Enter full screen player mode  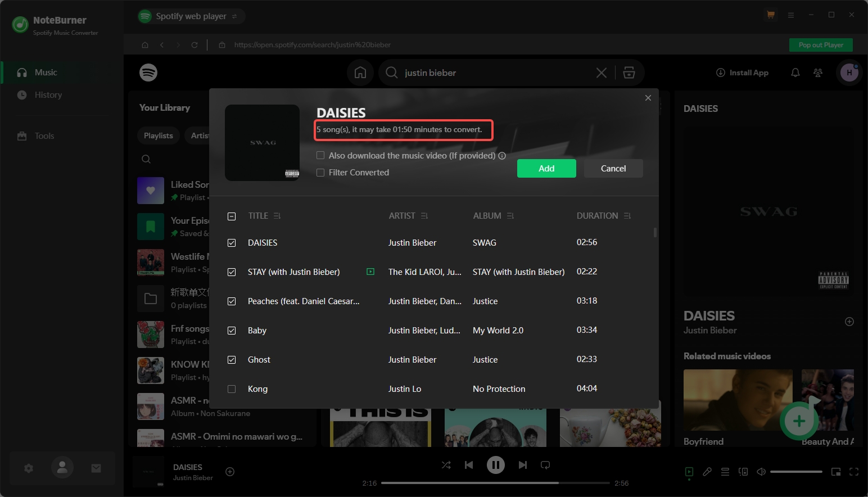pyautogui.click(x=854, y=472)
